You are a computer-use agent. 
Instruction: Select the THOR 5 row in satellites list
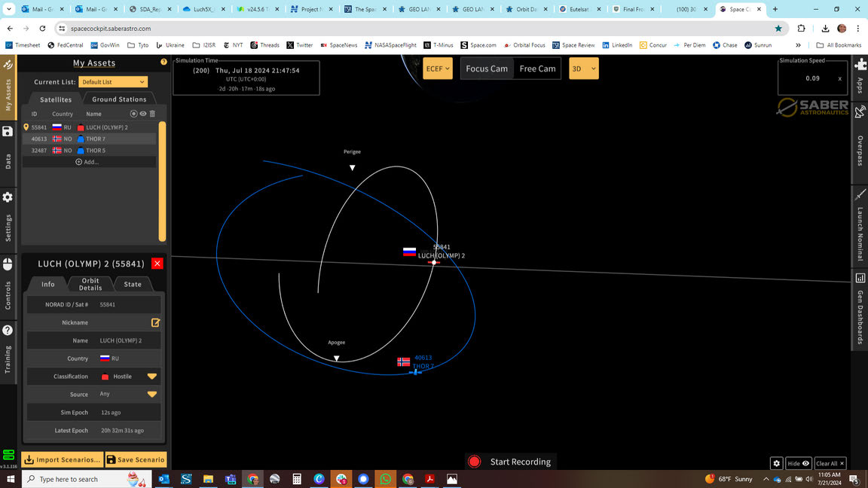pos(89,151)
